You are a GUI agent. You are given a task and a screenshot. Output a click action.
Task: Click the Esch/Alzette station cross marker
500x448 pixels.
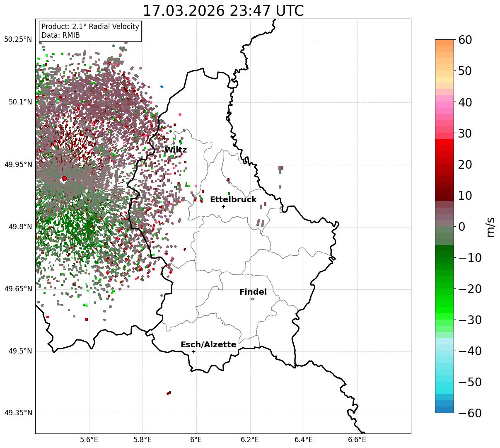coord(193,351)
